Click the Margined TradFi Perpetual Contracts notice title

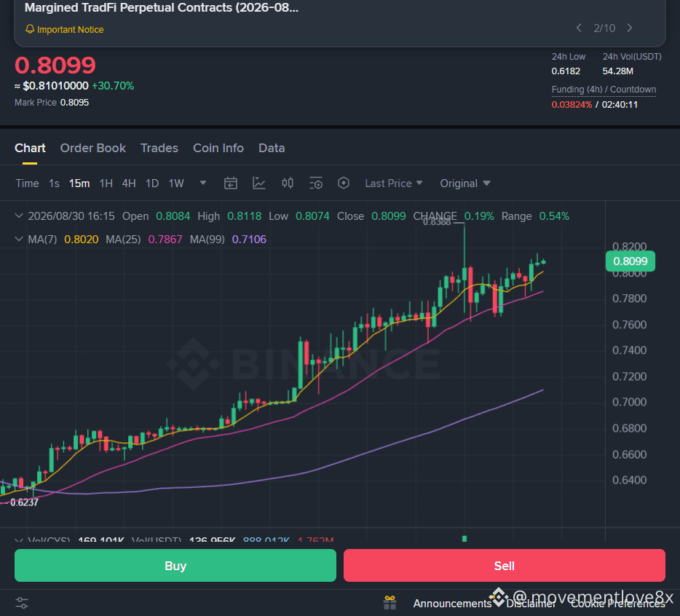(x=162, y=8)
